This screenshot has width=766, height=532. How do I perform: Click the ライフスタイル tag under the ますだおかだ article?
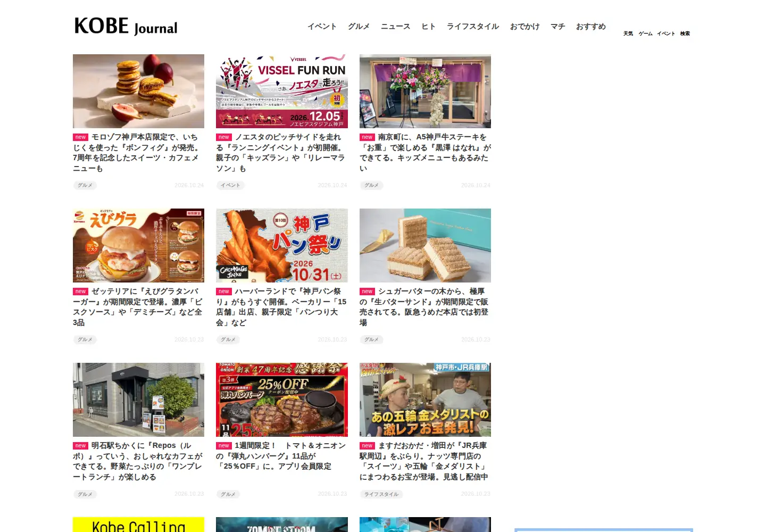click(x=381, y=494)
